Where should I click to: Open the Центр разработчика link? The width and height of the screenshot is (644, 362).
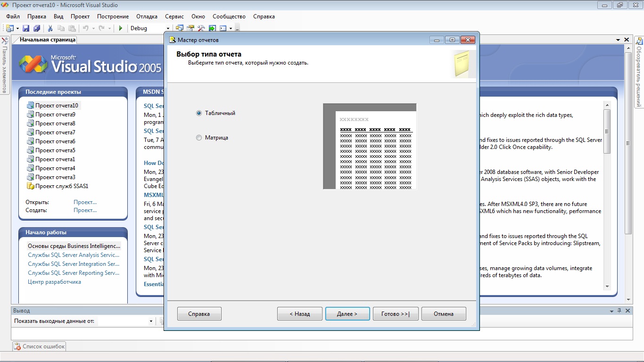point(54,282)
